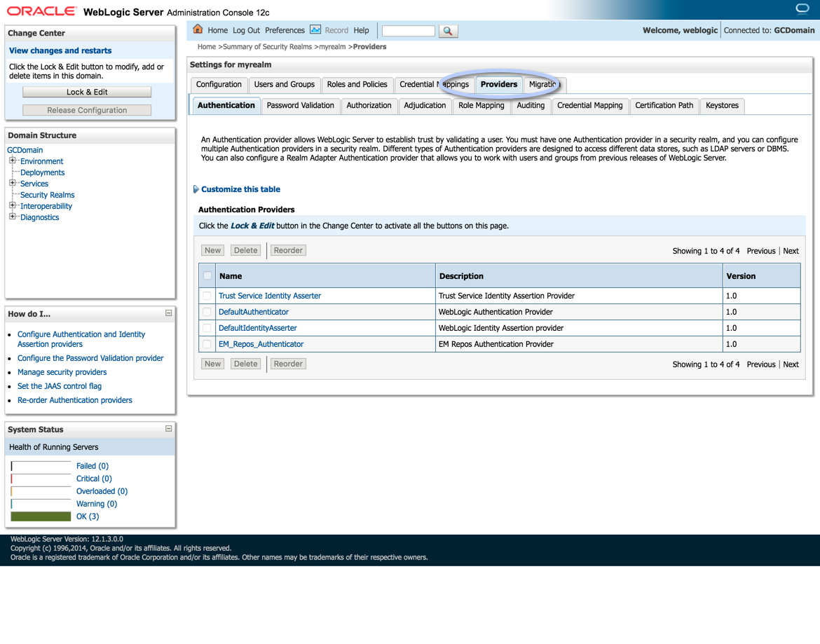Open the DefaultAuthenticator provider link
The width and height of the screenshot is (820, 644).
click(x=254, y=312)
